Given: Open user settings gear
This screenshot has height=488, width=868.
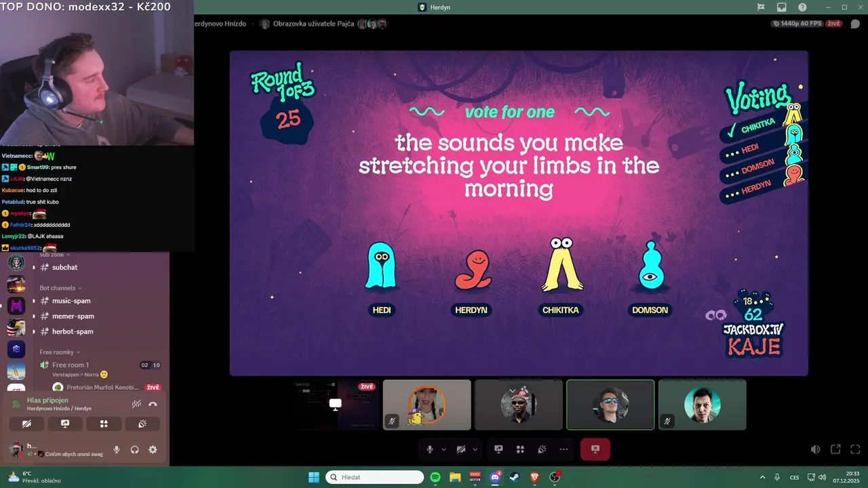Looking at the screenshot, I should [153, 449].
